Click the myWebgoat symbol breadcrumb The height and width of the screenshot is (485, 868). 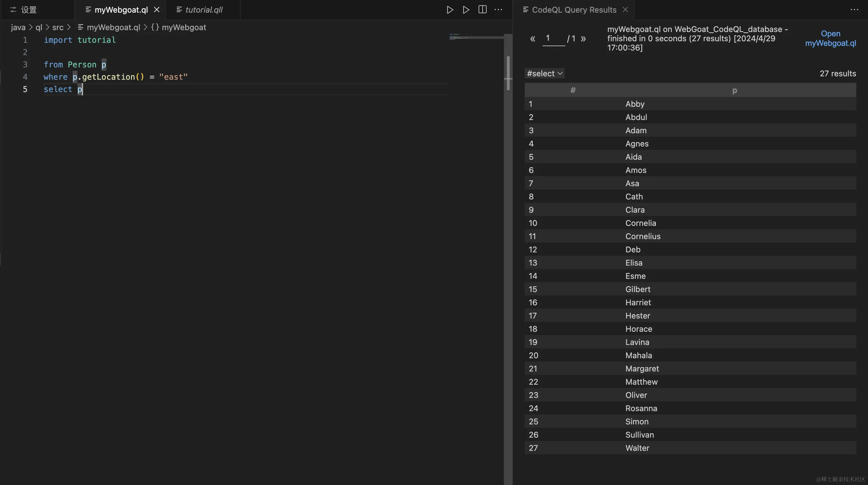184,27
